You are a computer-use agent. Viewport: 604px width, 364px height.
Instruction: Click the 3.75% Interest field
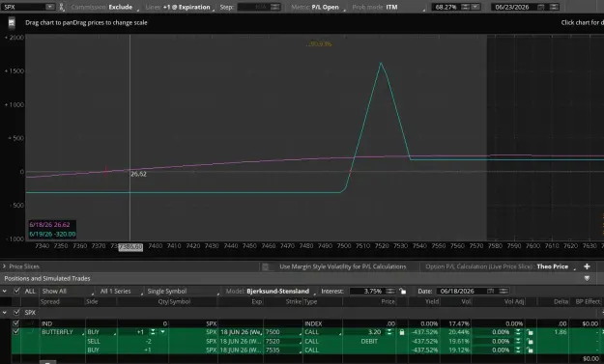367,292
